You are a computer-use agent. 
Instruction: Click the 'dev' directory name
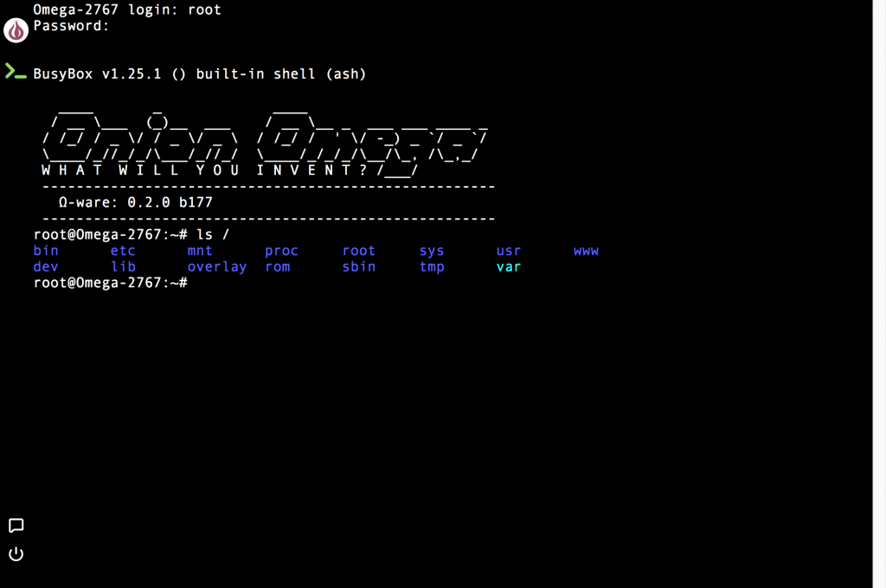click(x=46, y=267)
